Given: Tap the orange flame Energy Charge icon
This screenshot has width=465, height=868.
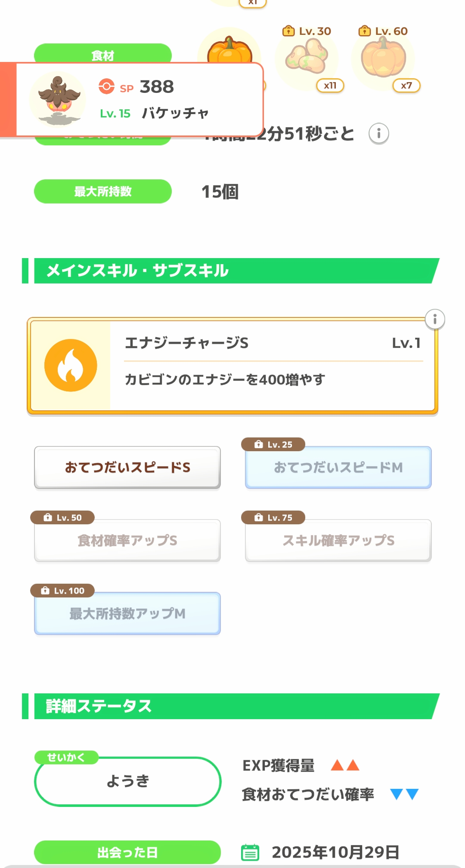Looking at the screenshot, I should pos(71,365).
